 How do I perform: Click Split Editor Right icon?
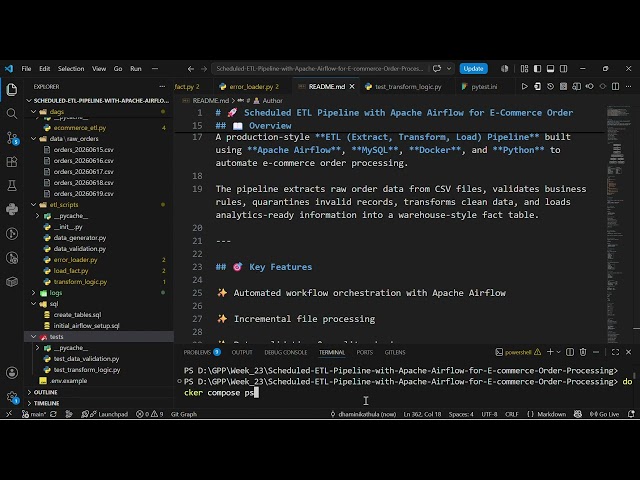616,87
